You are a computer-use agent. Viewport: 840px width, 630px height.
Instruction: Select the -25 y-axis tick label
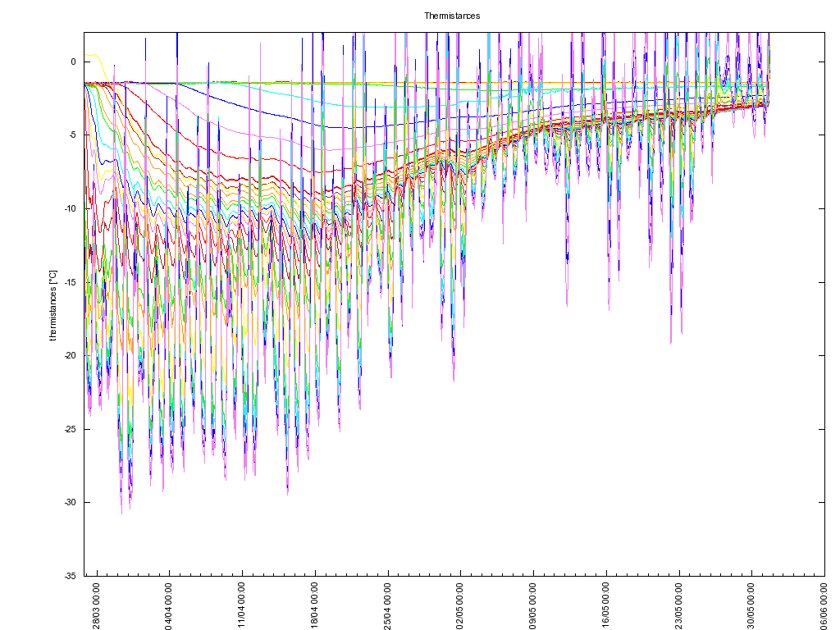coord(70,429)
